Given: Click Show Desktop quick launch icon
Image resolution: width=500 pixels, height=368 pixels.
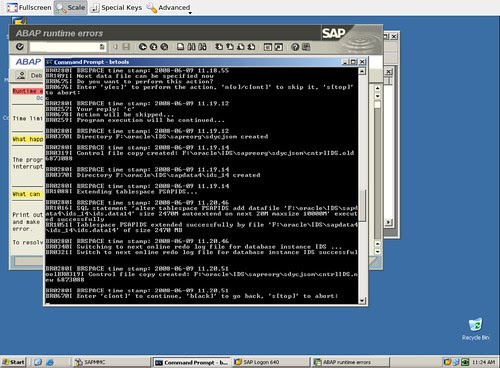Looking at the screenshot, I should (38, 362).
